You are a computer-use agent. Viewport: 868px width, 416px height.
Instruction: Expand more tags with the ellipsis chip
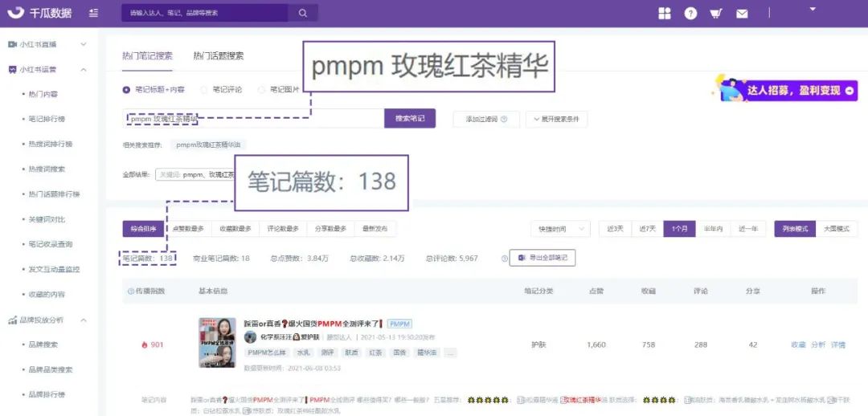point(451,353)
